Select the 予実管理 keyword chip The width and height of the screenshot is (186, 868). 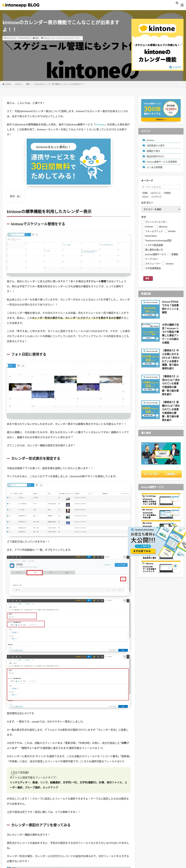click(x=167, y=193)
